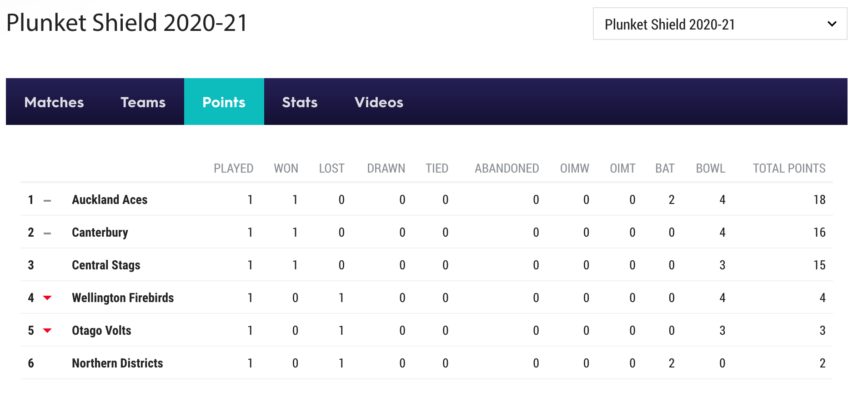Screen dimensions: 868x397
Task: Click the Auckland Aces team name
Action: click(x=110, y=199)
